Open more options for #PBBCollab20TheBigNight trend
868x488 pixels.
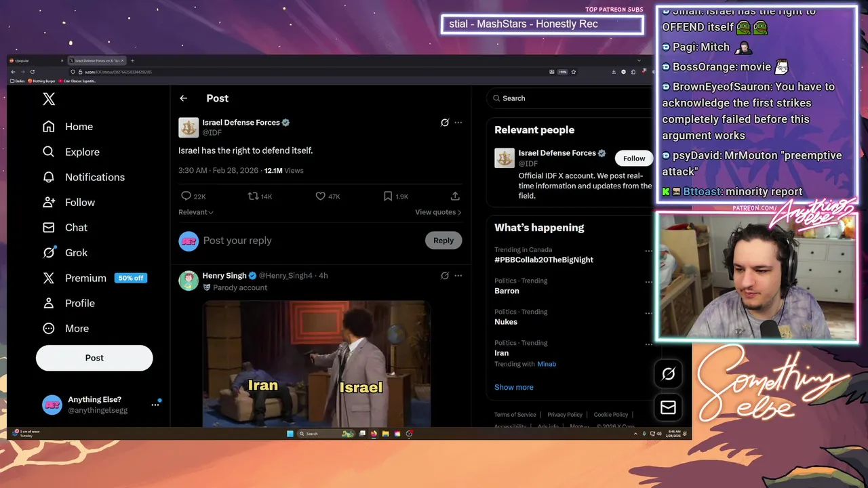648,251
